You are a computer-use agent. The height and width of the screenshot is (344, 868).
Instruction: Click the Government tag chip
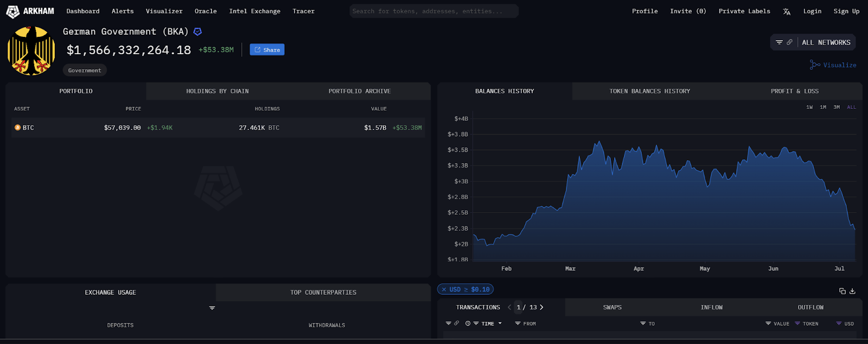[85, 70]
